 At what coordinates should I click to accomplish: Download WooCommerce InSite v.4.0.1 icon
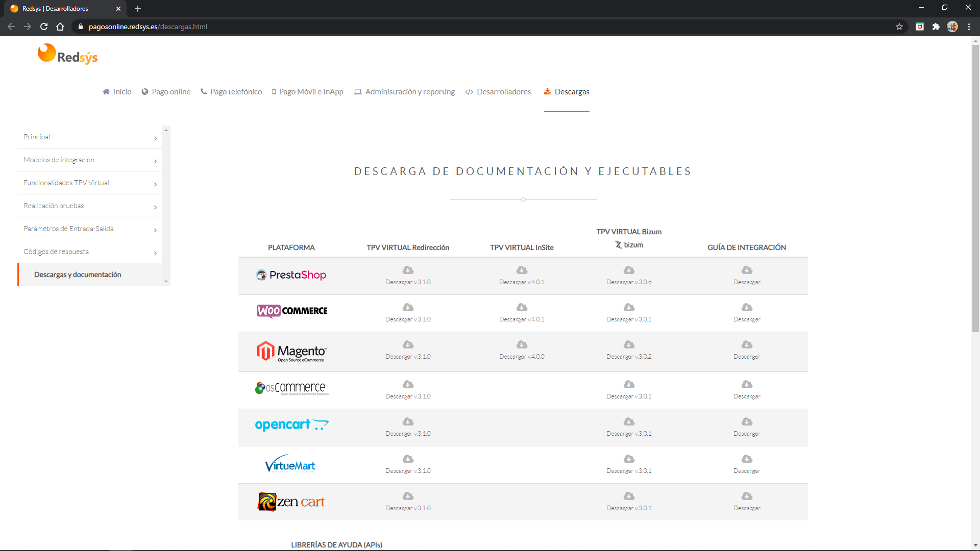coord(522,307)
